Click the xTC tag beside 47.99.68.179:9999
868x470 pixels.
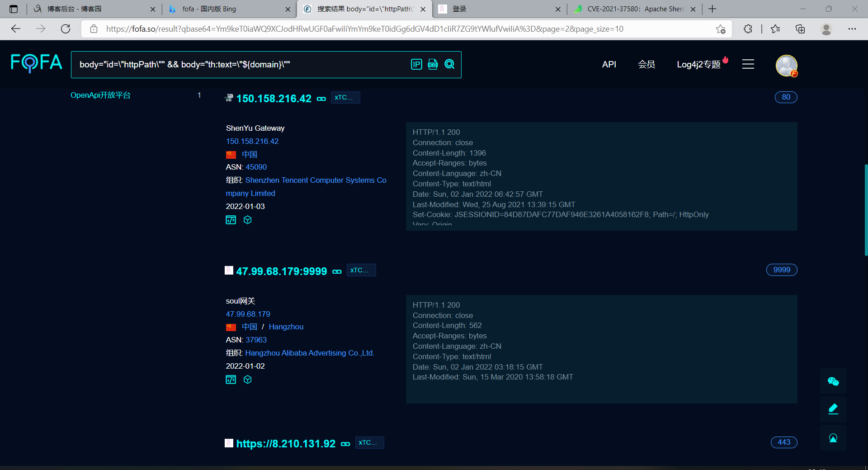[361, 271]
